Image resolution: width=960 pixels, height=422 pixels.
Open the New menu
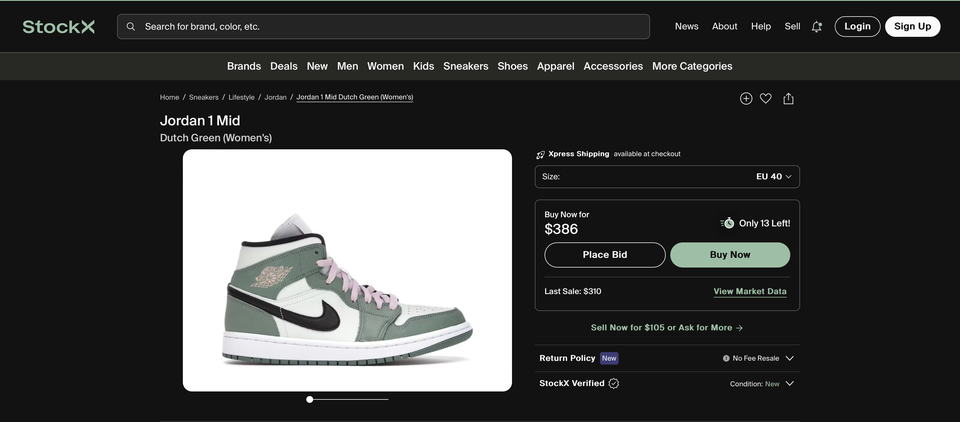tap(317, 66)
